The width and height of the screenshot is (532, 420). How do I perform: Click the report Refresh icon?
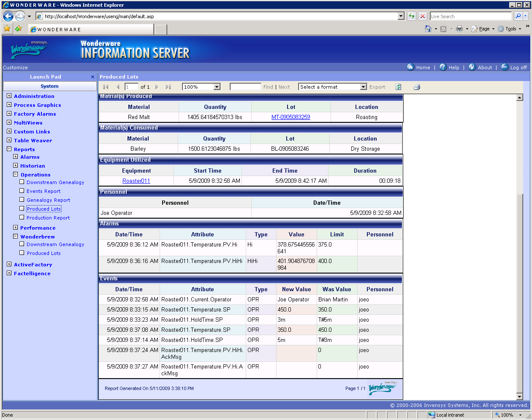pos(398,87)
